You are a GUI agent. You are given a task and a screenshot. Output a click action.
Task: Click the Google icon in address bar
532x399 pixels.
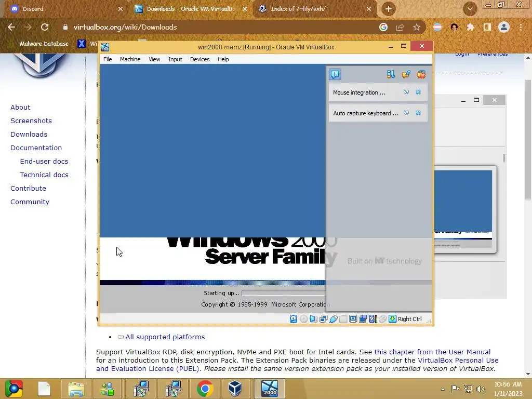pos(383,27)
